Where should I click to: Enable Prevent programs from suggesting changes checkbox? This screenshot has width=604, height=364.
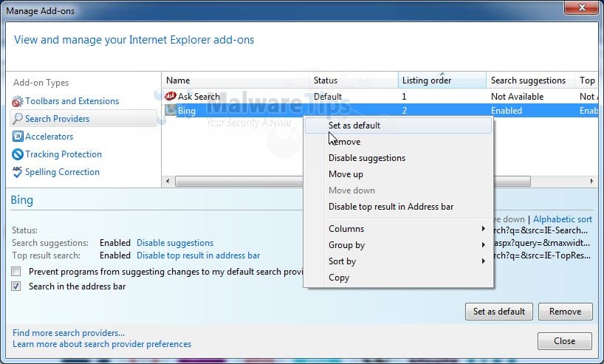point(16,272)
